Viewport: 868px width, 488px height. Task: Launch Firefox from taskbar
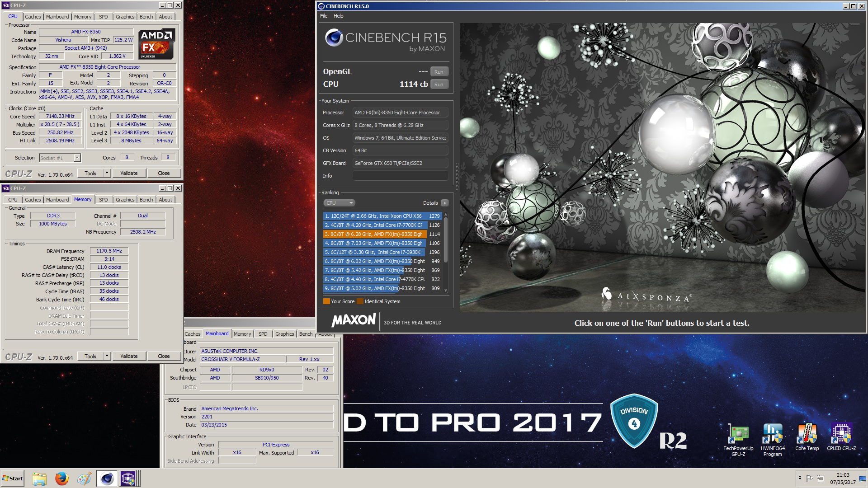pyautogui.click(x=62, y=479)
